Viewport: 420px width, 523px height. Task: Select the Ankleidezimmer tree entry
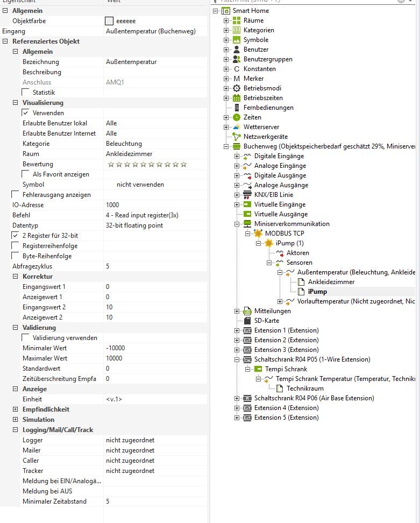[x=331, y=282]
